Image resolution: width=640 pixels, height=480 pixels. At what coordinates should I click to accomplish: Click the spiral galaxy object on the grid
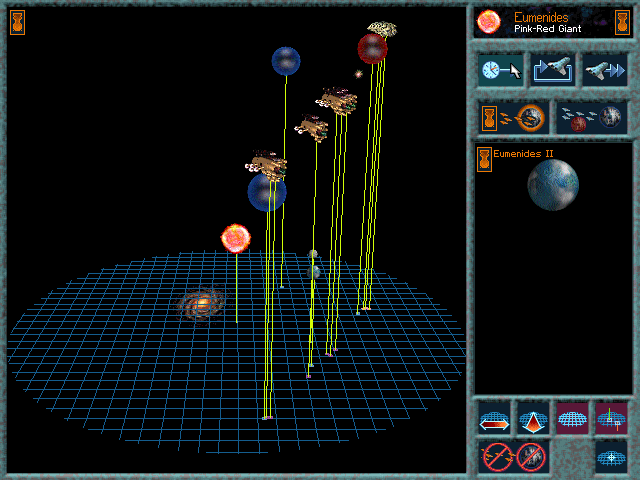(x=201, y=304)
